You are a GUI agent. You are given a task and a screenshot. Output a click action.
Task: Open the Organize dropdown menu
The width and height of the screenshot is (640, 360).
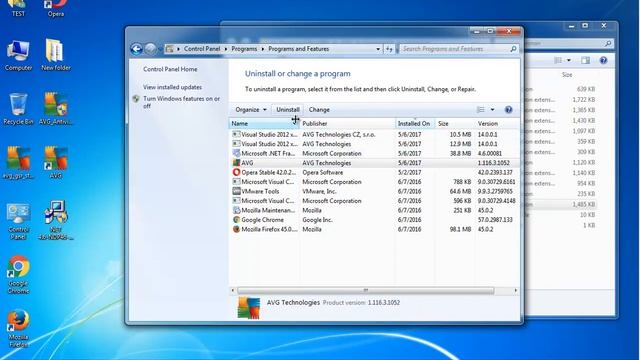pos(251,110)
